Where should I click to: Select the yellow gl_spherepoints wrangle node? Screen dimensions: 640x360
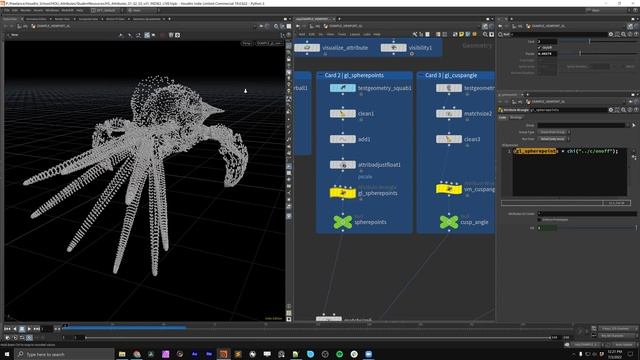[x=342, y=192]
